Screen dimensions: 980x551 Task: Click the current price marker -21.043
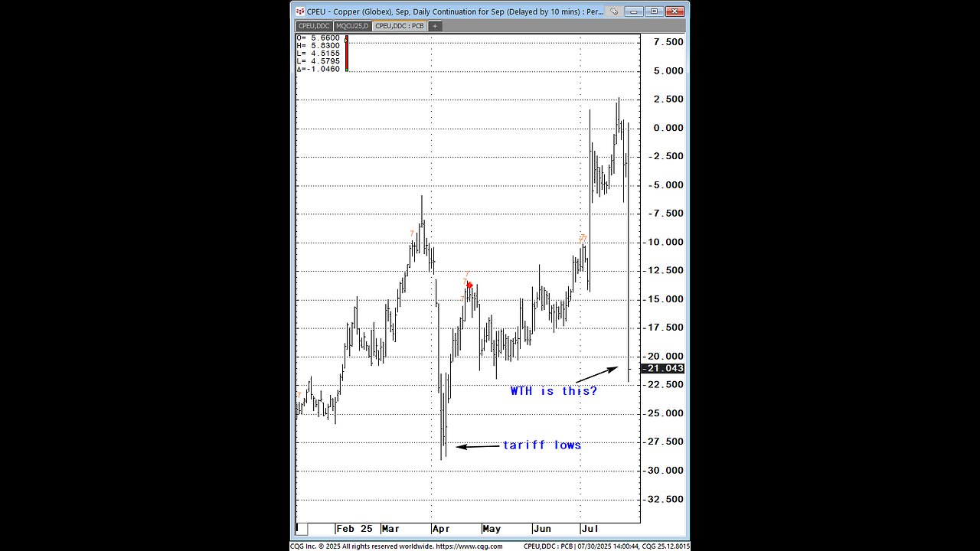pos(663,368)
